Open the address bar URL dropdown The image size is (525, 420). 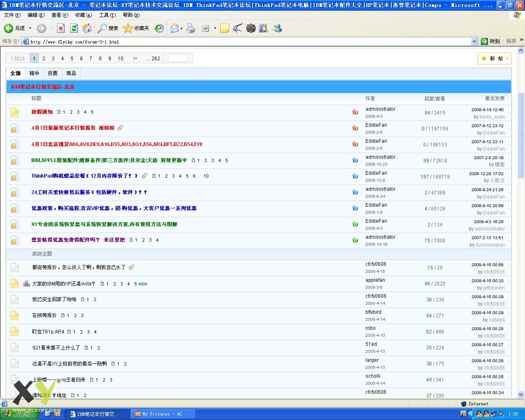coord(475,41)
